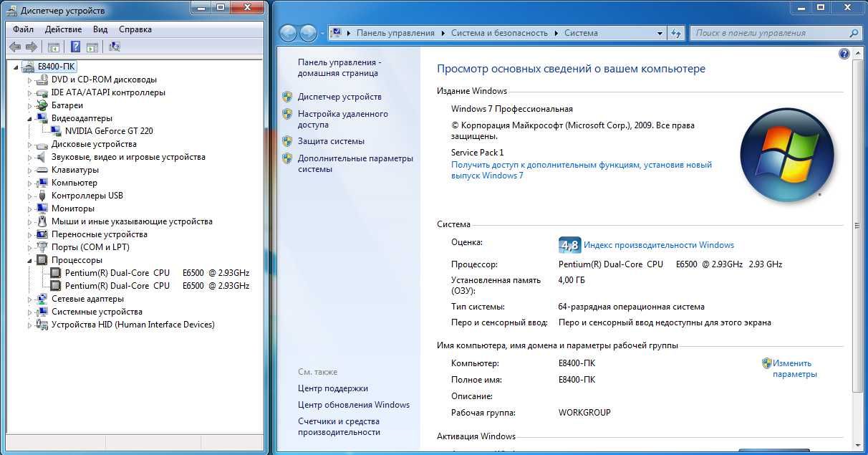
Task: Open Центр поддержки link
Action: point(333,388)
